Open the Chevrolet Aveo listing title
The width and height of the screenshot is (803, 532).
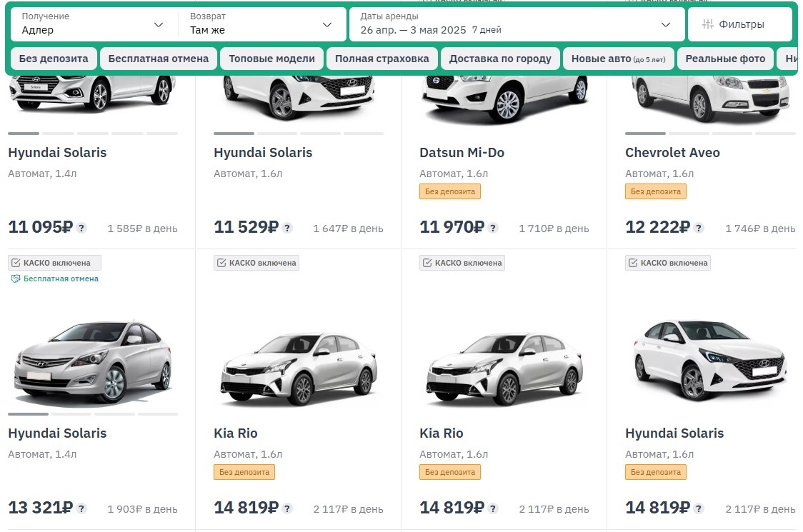click(x=672, y=153)
